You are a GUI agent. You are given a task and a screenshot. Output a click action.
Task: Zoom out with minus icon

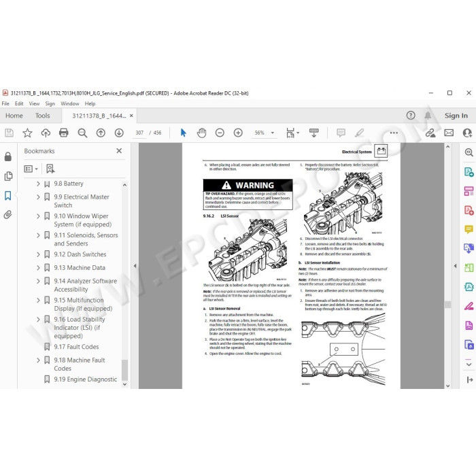point(220,133)
